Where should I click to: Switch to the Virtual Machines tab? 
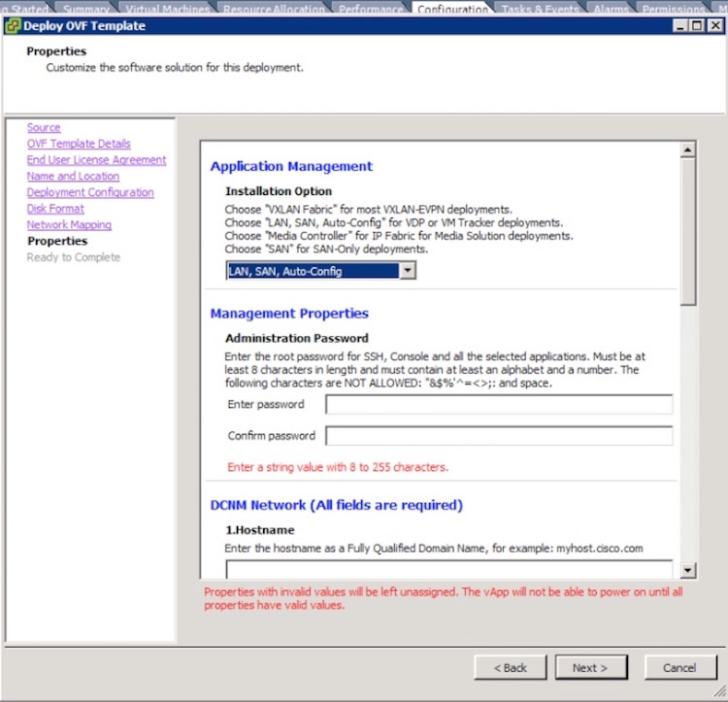pos(168,9)
